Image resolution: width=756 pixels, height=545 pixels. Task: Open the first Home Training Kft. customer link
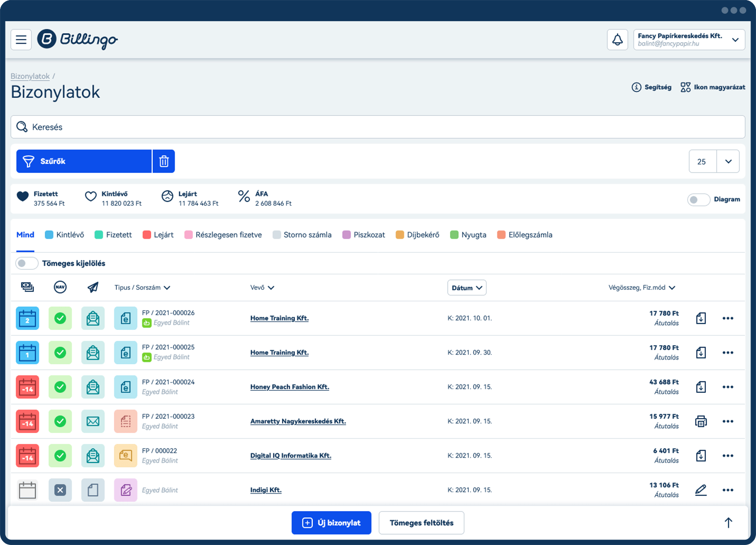point(279,318)
